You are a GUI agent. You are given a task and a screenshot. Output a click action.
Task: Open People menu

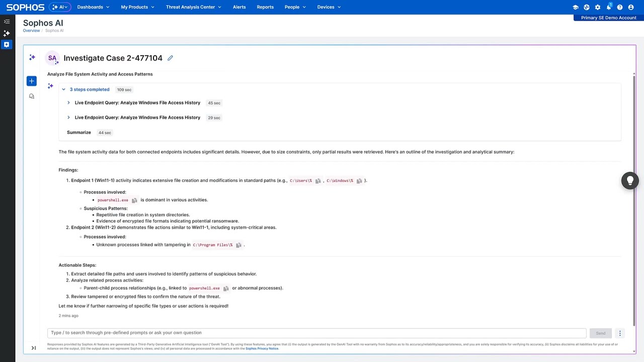pyautogui.click(x=295, y=7)
